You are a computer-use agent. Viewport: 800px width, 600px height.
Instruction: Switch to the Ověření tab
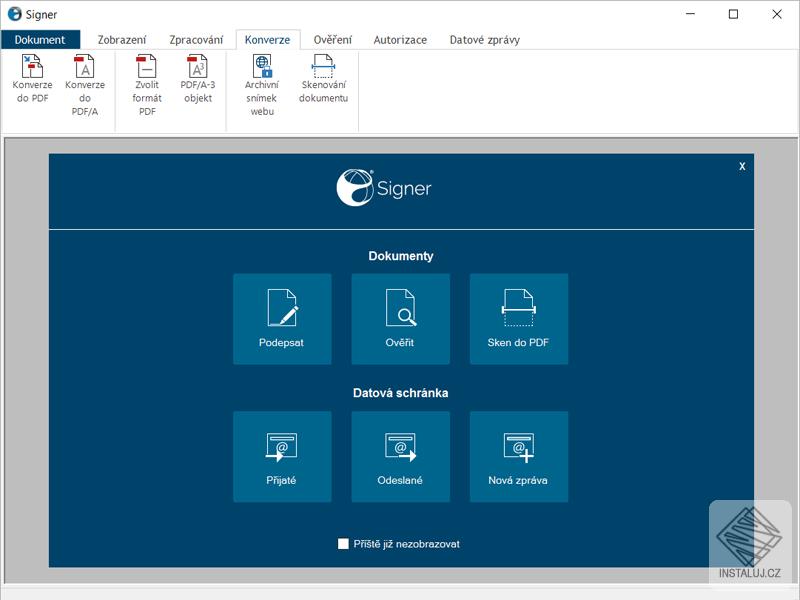pos(333,40)
